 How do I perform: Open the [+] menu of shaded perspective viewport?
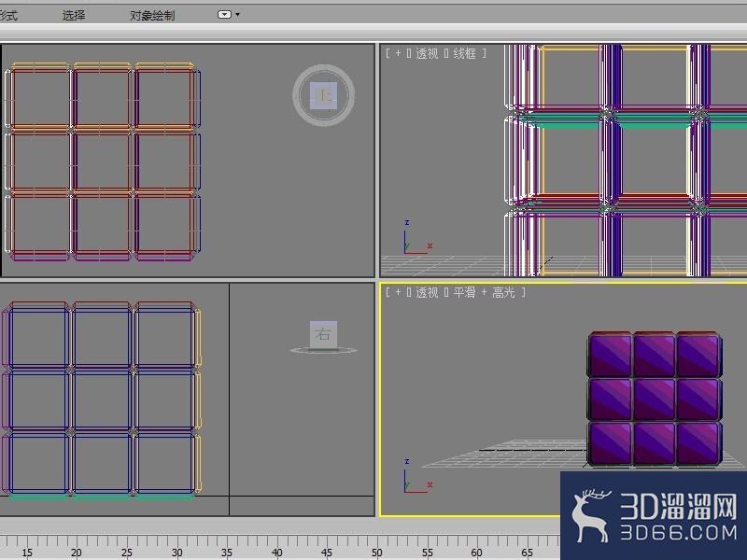tap(399, 292)
